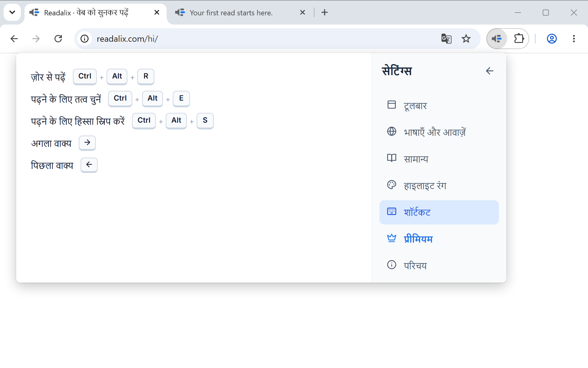
Task: Select the हाइलाइट रंग section
Action: pos(439,186)
